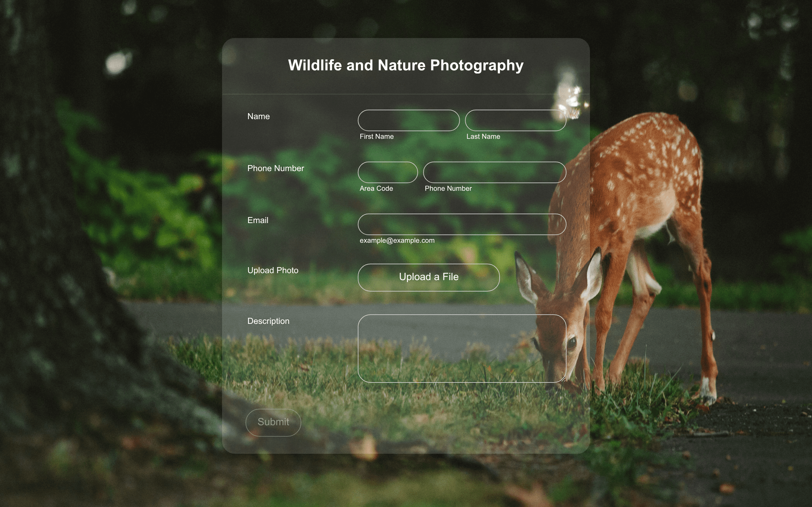Click the Email label text
This screenshot has height=507, width=812.
click(258, 220)
